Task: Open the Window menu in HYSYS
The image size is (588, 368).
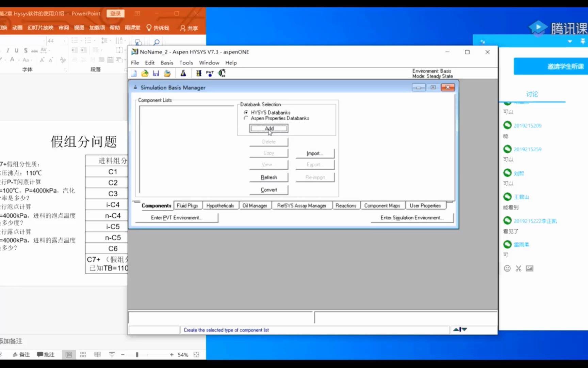Action: coord(209,63)
